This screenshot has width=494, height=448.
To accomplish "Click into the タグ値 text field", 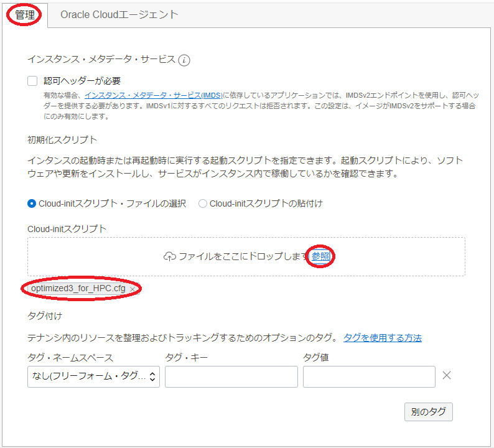I will 369,376.
